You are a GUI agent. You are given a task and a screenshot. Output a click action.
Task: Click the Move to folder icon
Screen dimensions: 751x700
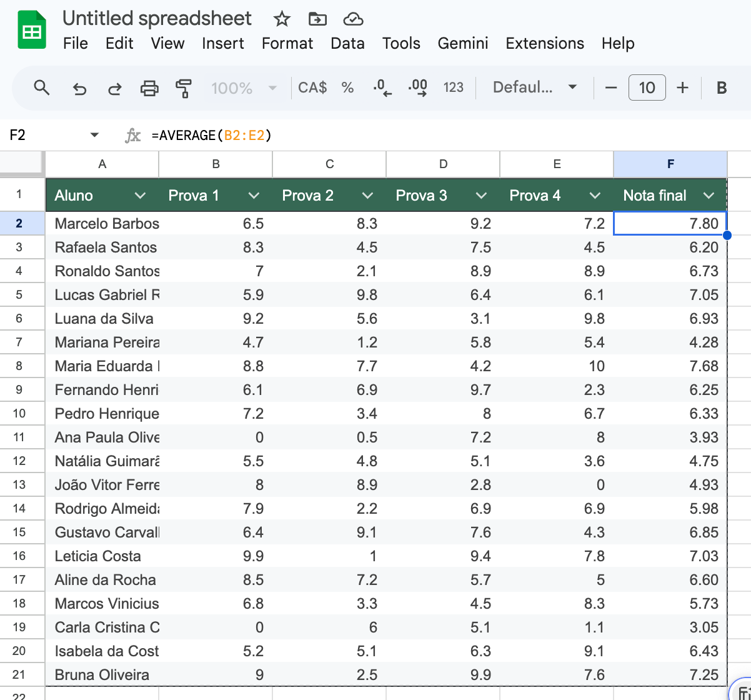point(317,19)
